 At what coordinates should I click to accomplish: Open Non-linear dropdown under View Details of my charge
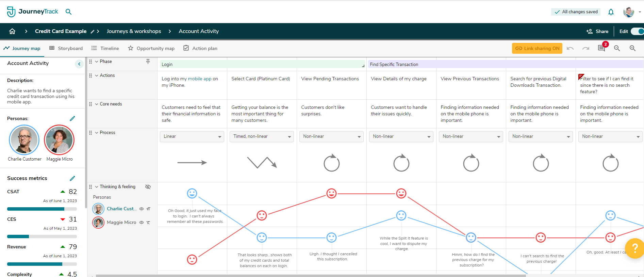[x=401, y=136]
